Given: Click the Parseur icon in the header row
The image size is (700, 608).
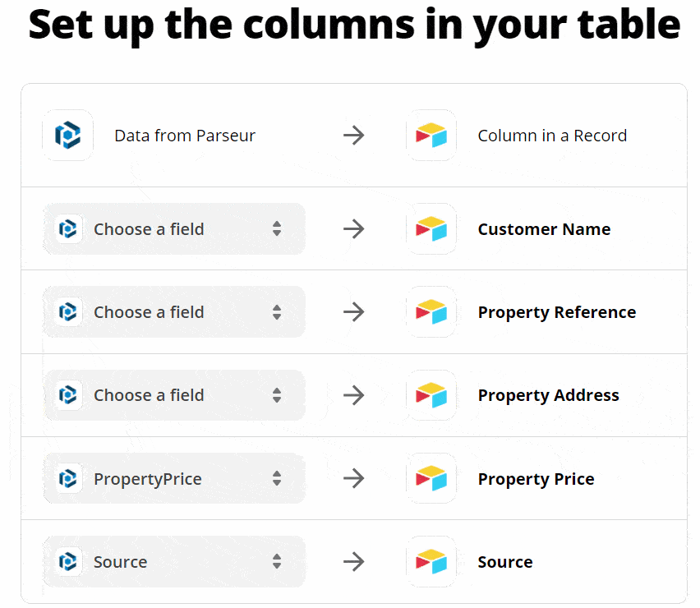Looking at the screenshot, I should coord(67,135).
